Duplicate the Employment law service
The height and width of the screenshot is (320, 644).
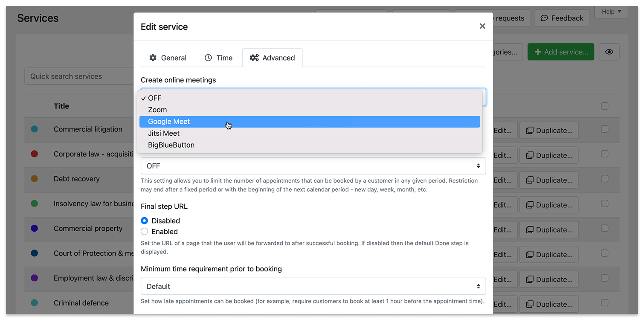549,279
